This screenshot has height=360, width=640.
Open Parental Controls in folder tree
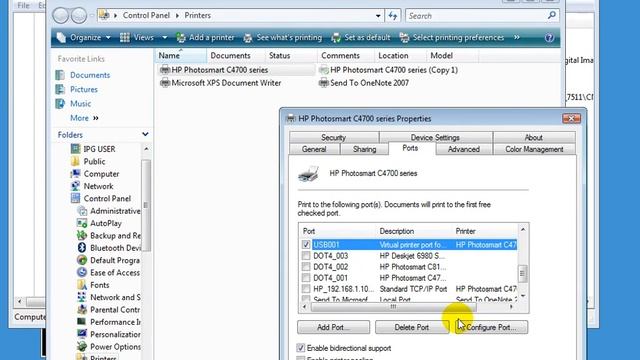click(x=115, y=310)
